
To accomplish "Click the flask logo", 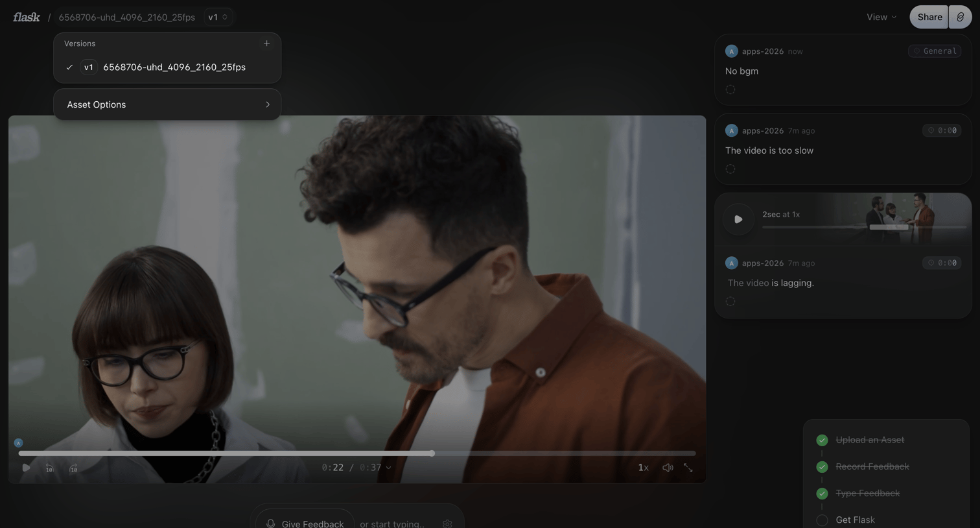I will point(27,18).
